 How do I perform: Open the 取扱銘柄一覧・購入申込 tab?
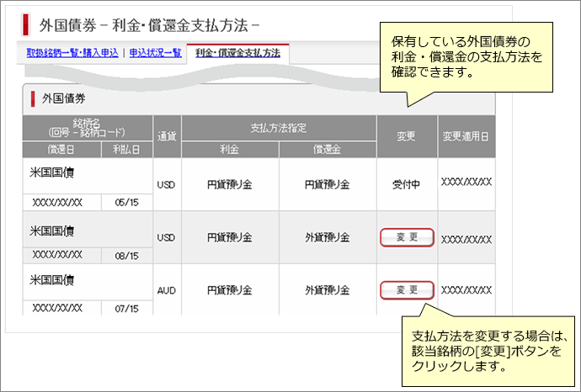click(72, 53)
